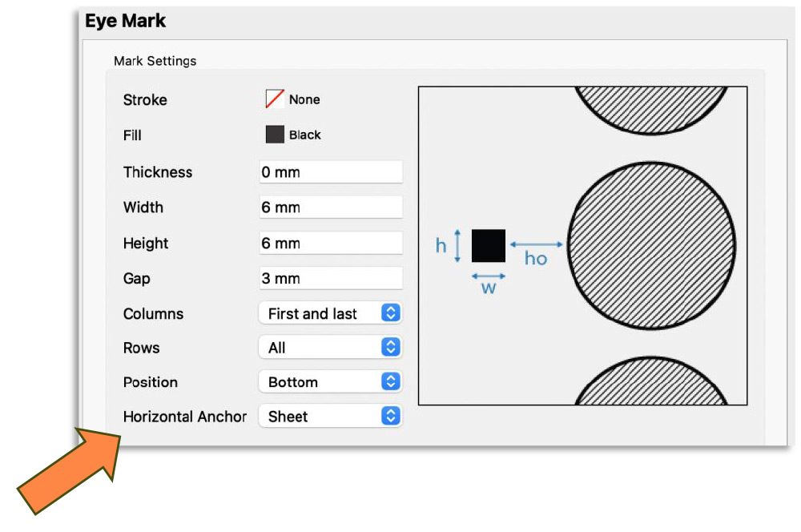This screenshot has width=801, height=532.
Task: Expand the Rows dropdown
Action: pyautogui.click(x=329, y=349)
